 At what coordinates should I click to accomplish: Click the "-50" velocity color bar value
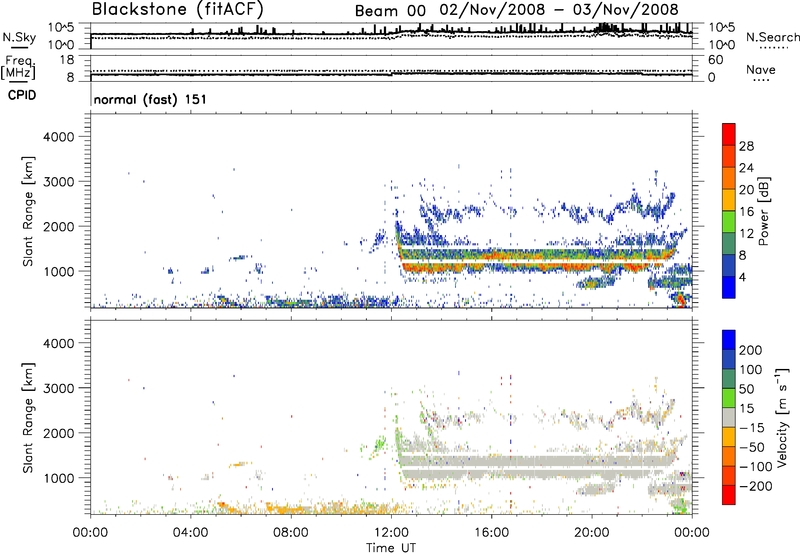point(753,447)
